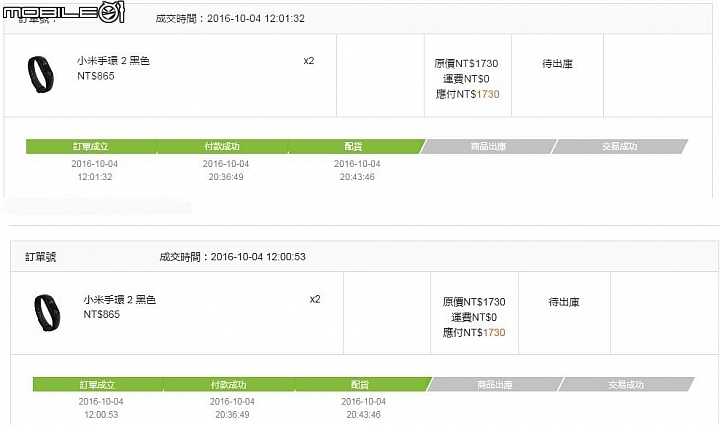Select 商品出庫 step in first order progress

point(488,146)
